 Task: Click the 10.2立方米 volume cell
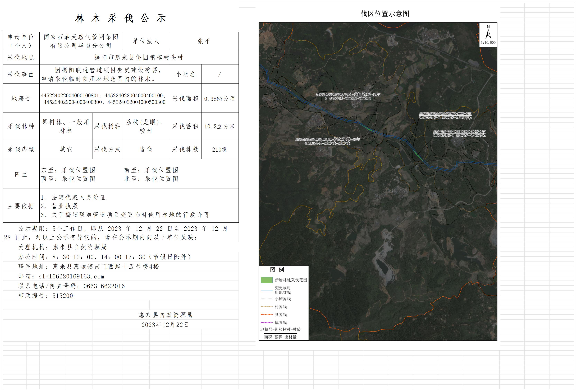click(219, 127)
